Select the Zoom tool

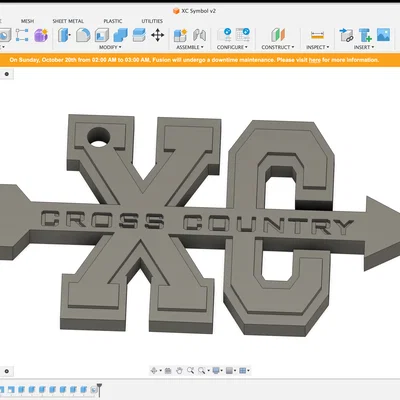pos(190,370)
